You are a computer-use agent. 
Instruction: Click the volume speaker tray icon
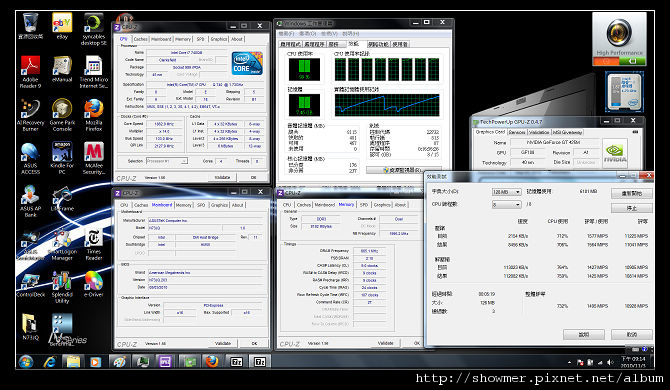click(610, 362)
